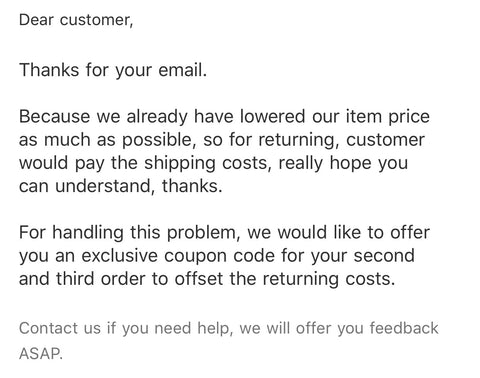
Task: Click the phrase 'can understand, thanks.'
Action: pos(121,186)
